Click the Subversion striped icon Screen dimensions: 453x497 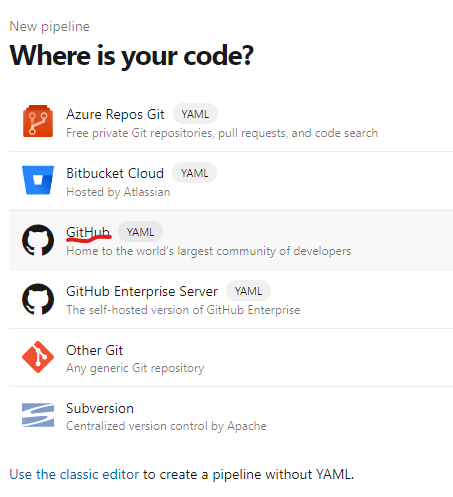[38, 415]
